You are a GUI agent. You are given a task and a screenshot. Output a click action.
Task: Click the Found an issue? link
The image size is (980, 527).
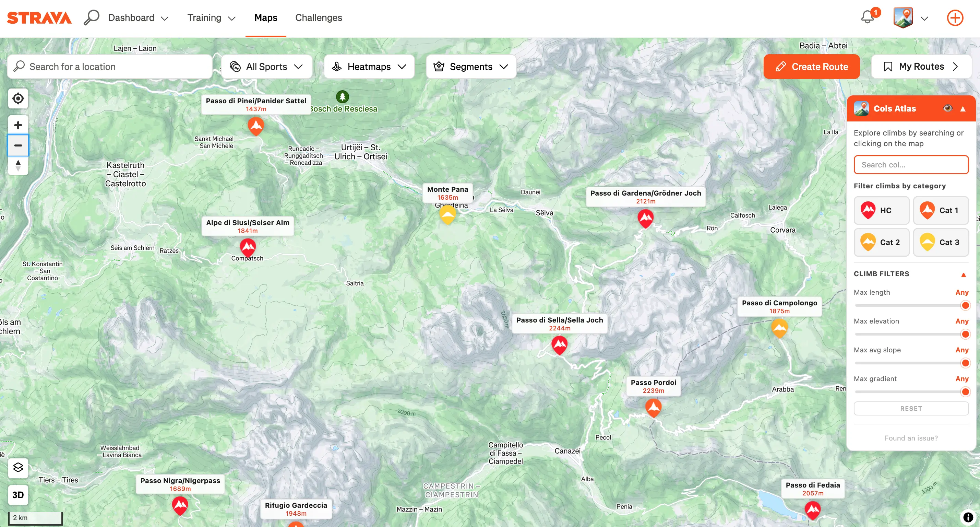911,438
